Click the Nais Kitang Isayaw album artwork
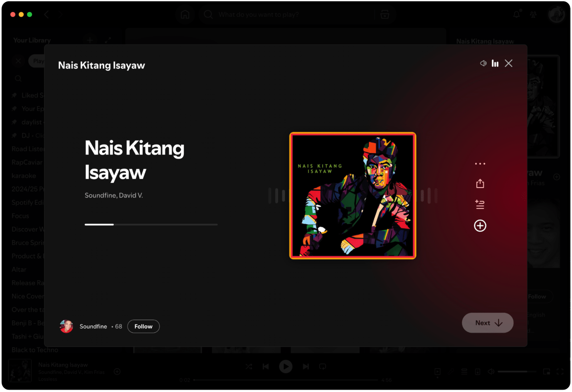The width and height of the screenshot is (572, 392). [x=353, y=196]
